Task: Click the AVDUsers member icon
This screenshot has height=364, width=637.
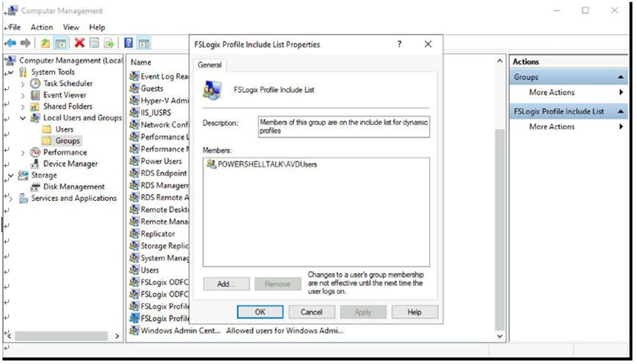Action: point(211,164)
